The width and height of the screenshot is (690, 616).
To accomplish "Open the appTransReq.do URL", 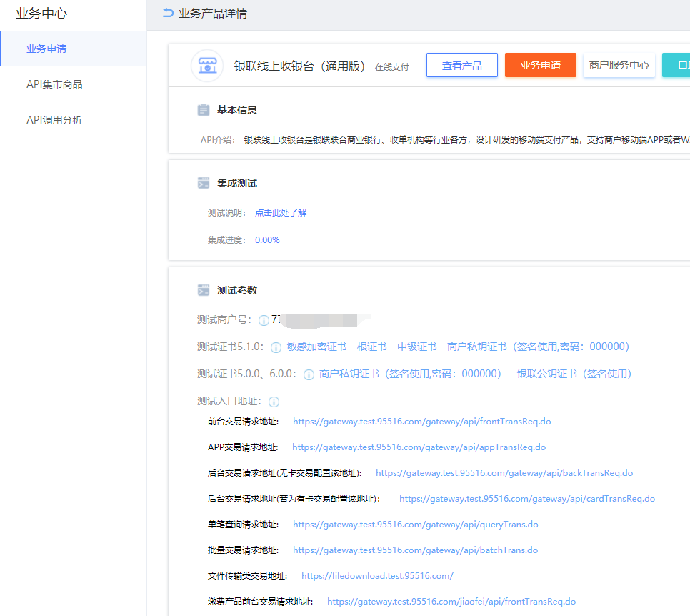I will point(419,447).
